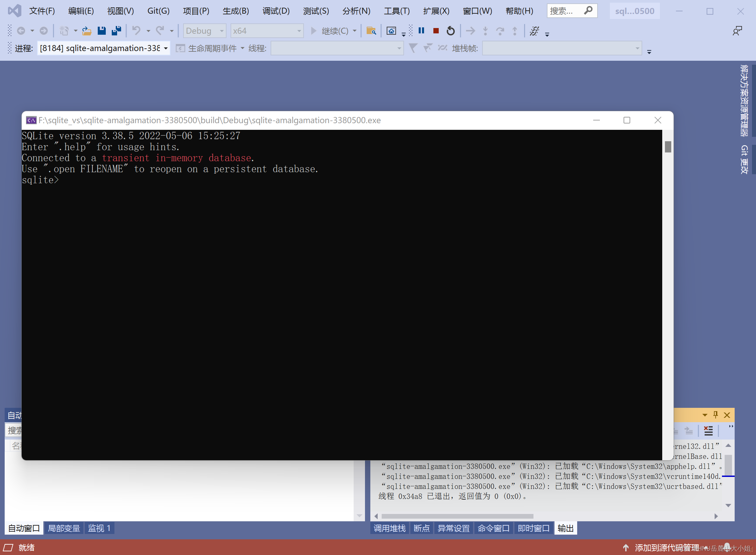The image size is (756, 555).
Task: Open the 工具(T) menu
Action: [x=397, y=11]
